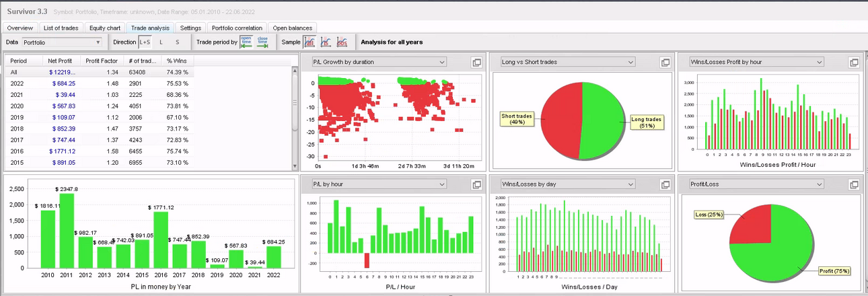Switch to the Overview tab

click(20, 28)
